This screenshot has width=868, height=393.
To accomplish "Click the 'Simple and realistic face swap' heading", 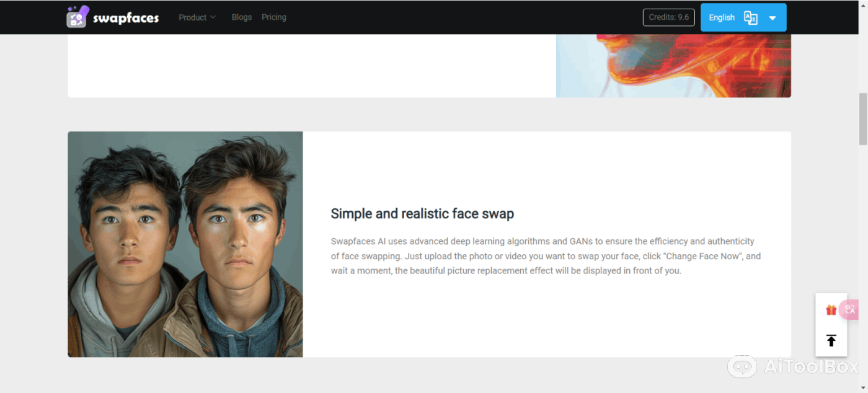I will pyautogui.click(x=422, y=214).
